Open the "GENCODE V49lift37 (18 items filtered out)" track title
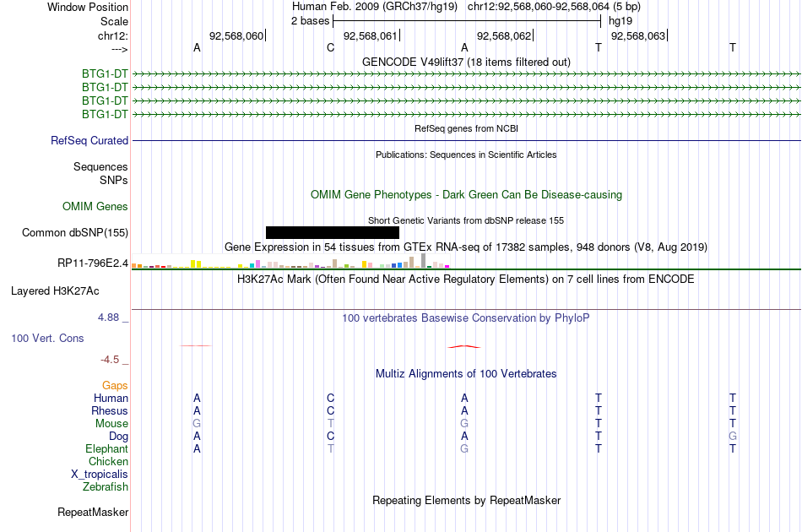Image resolution: width=802 pixels, height=532 pixels. tap(467, 62)
